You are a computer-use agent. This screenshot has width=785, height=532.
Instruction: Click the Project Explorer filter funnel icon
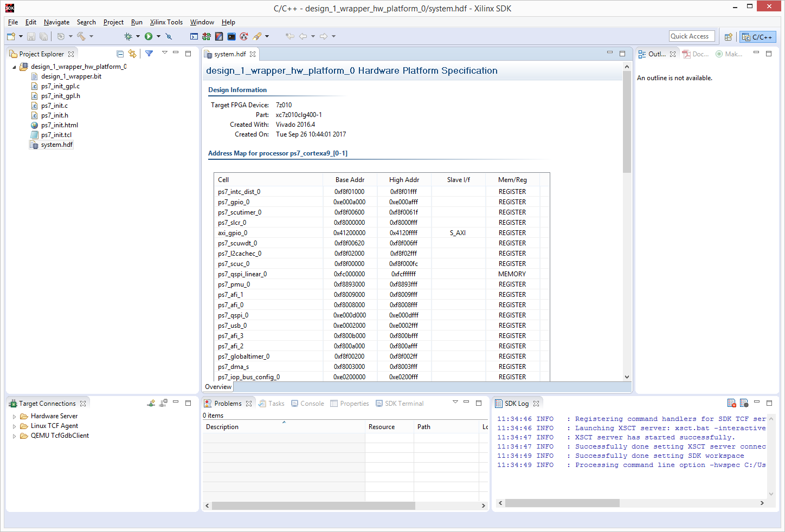click(x=149, y=54)
